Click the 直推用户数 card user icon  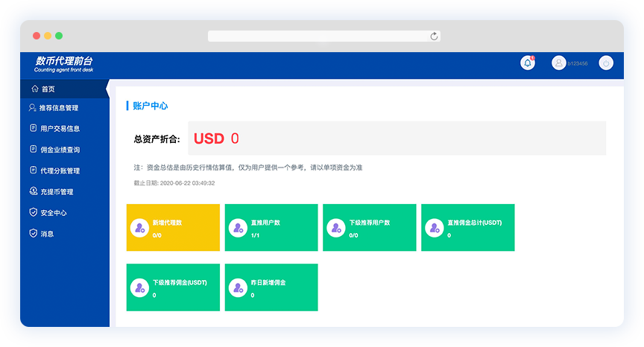pos(238,228)
